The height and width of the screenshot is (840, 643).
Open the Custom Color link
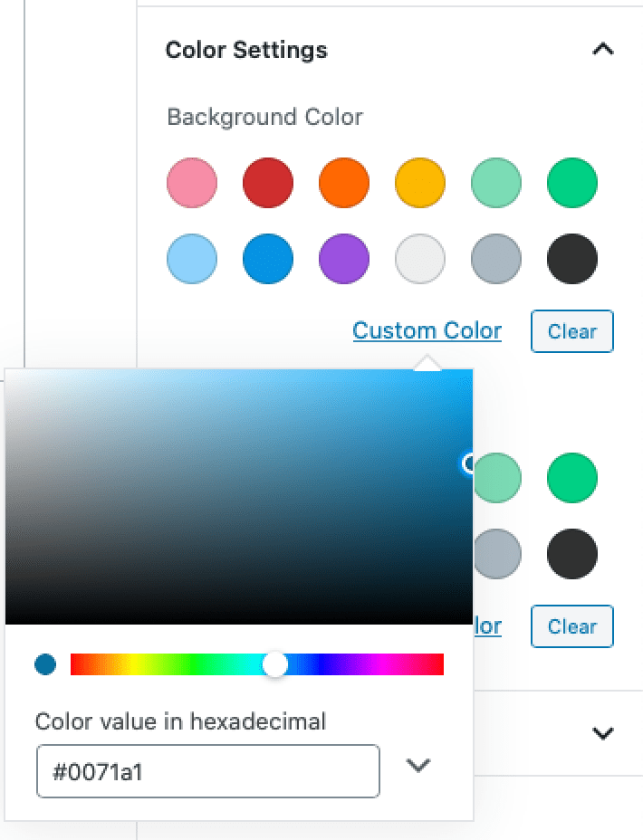[x=427, y=330]
